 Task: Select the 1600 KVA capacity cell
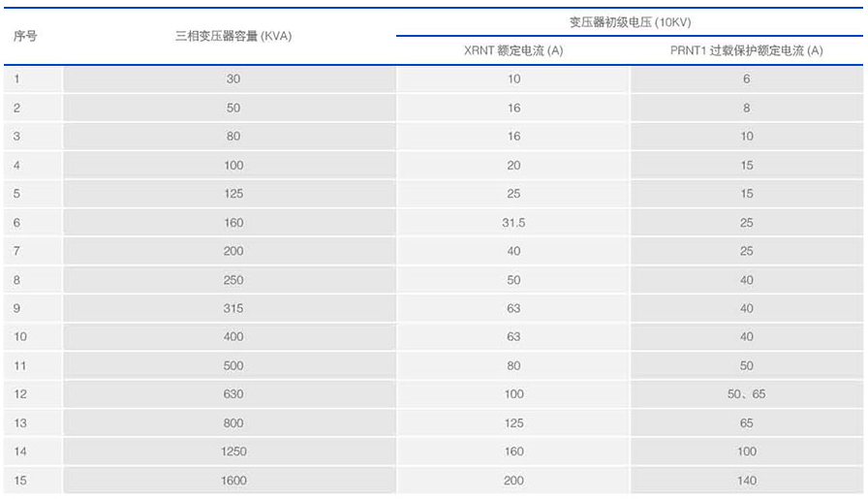(x=232, y=481)
